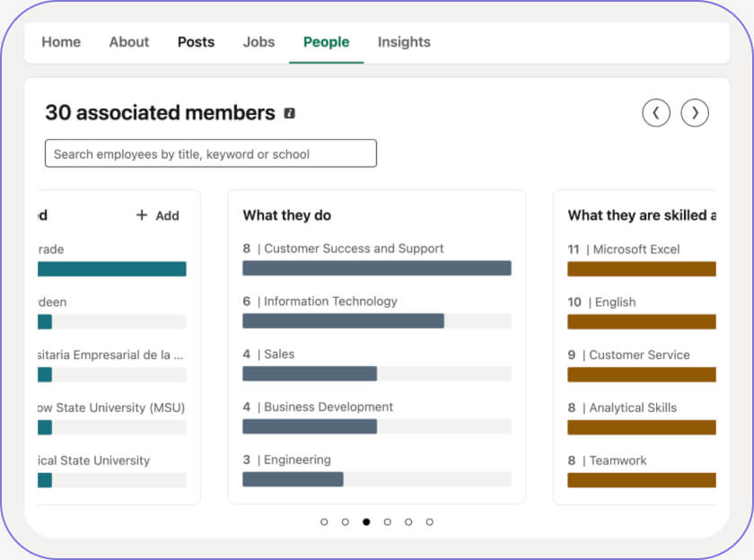
Task: Filter by Microsoft Excel skill bar
Action: (642, 268)
